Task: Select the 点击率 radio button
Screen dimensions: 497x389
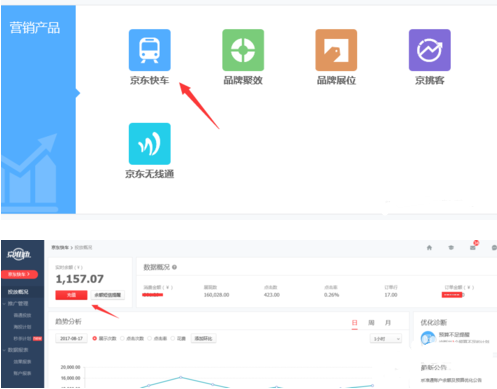Action: click(150, 338)
